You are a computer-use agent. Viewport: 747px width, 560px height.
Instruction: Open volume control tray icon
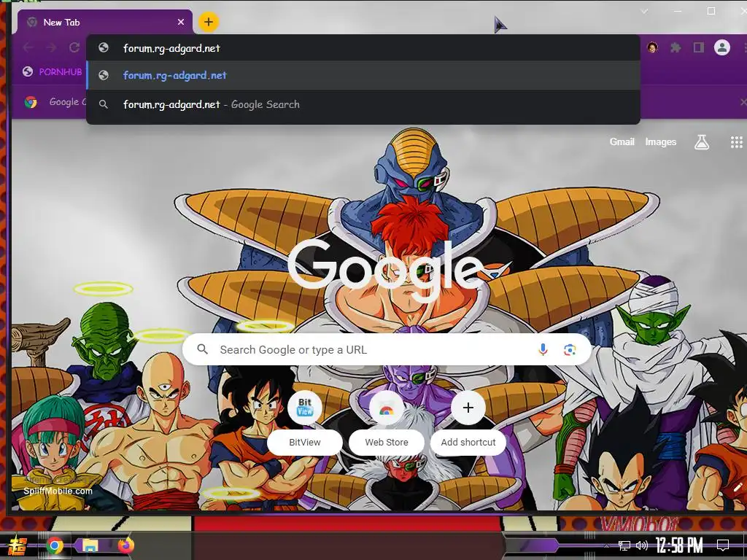[x=642, y=545]
